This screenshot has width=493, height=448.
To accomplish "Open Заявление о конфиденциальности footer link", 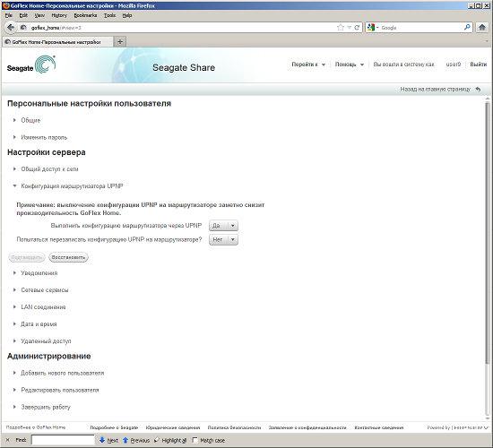I will [307, 427].
